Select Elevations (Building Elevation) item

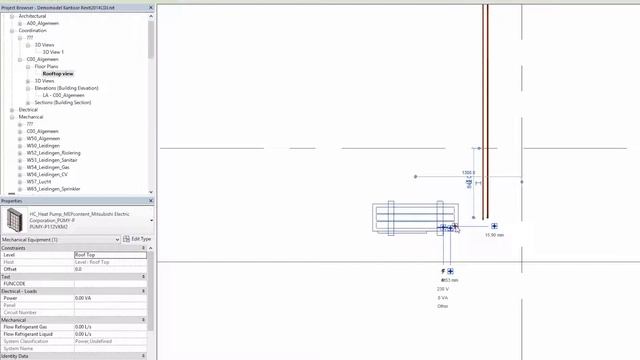(66, 88)
